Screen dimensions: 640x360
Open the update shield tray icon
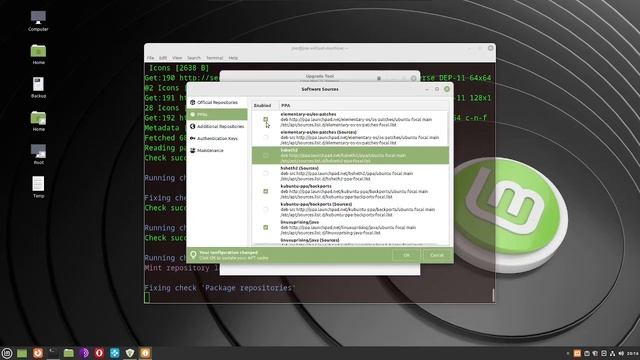tap(595, 353)
